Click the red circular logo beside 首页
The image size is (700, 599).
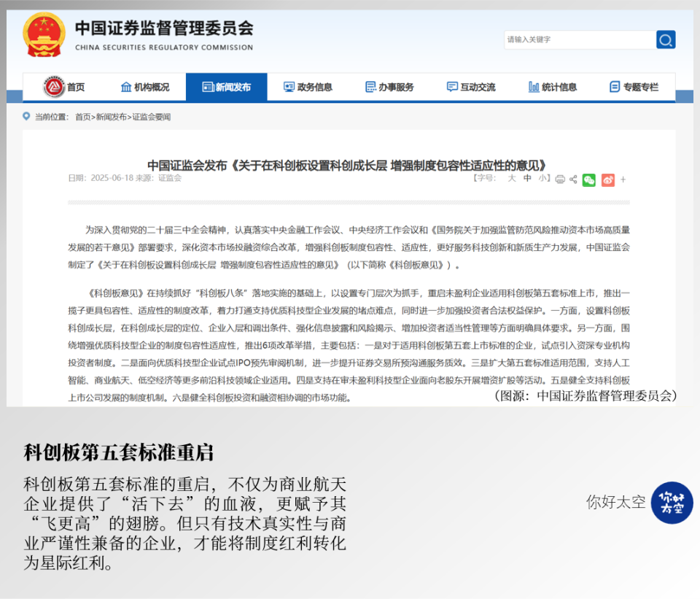pos(54,87)
